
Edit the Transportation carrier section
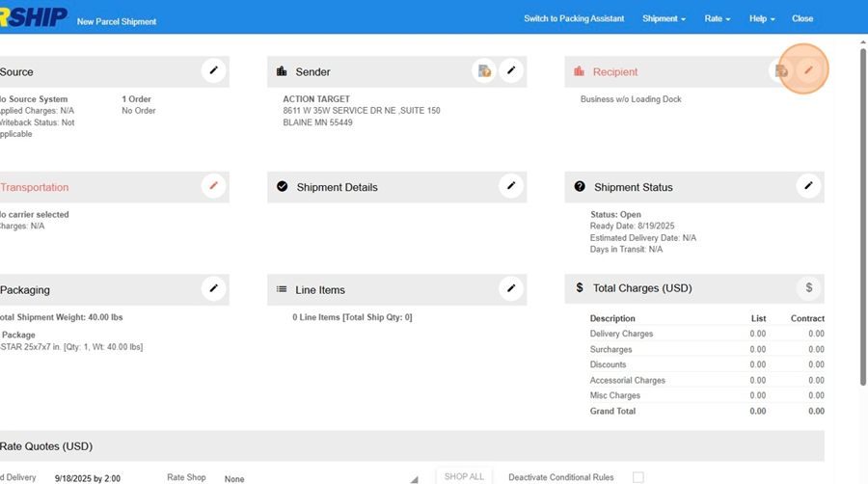tap(214, 186)
